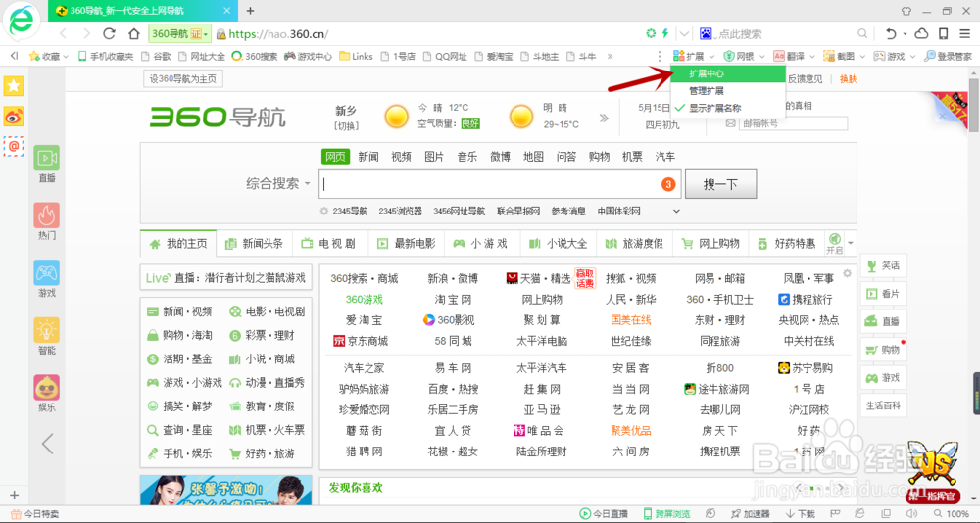Click the 100% zoom level control
980x523 pixels.
pyautogui.click(x=952, y=514)
